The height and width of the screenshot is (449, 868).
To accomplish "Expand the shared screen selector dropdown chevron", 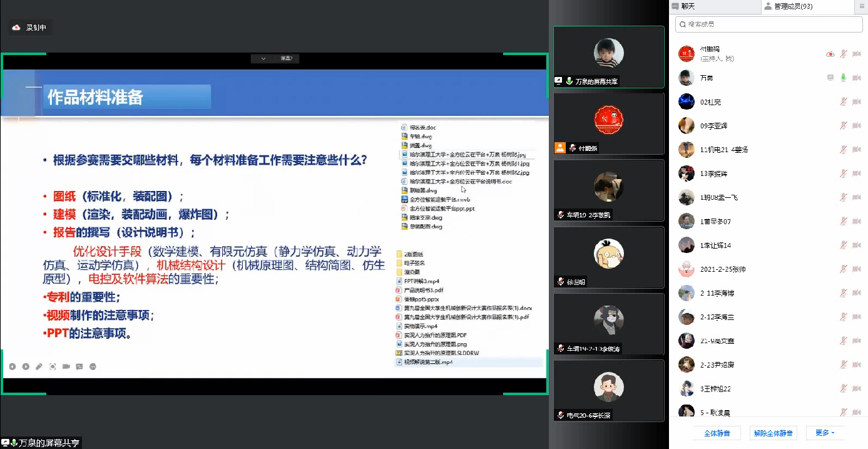I will click(263, 58).
